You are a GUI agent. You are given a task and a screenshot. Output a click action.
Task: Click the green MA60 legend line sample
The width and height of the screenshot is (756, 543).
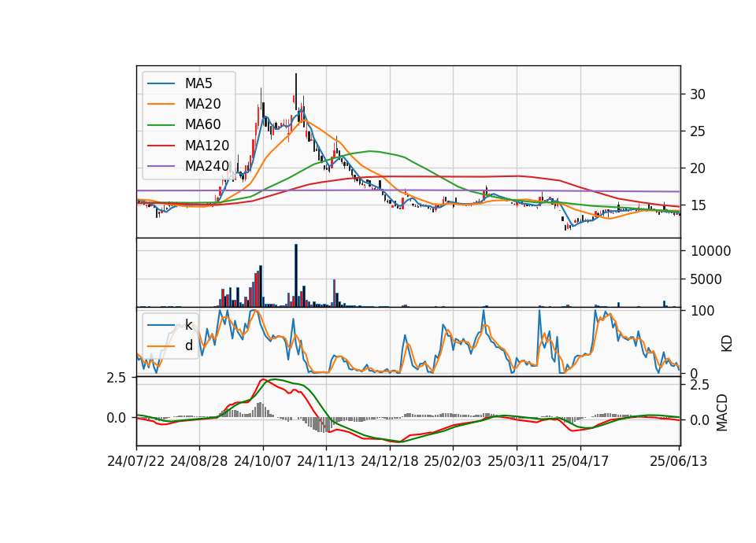tap(161, 125)
